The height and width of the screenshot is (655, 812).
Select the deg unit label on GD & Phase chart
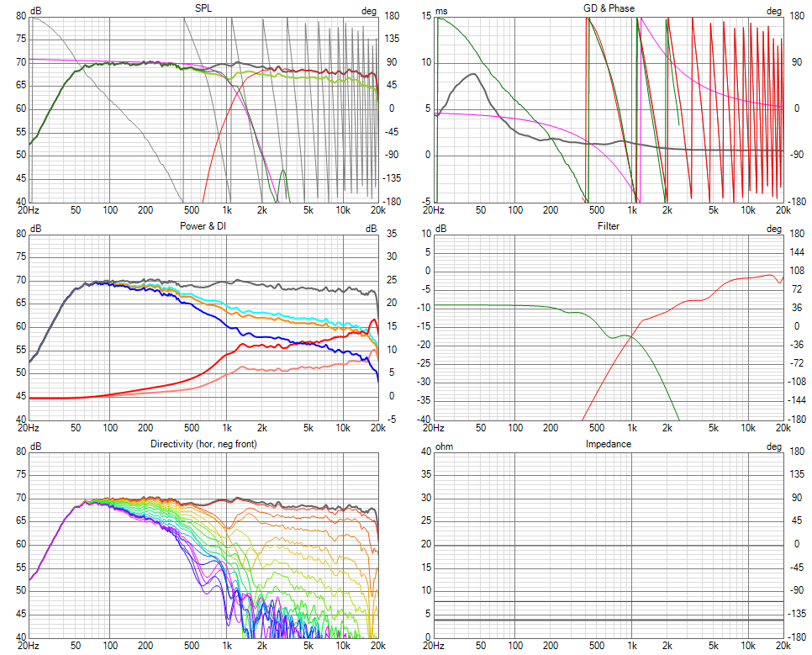[x=774, y=11]
